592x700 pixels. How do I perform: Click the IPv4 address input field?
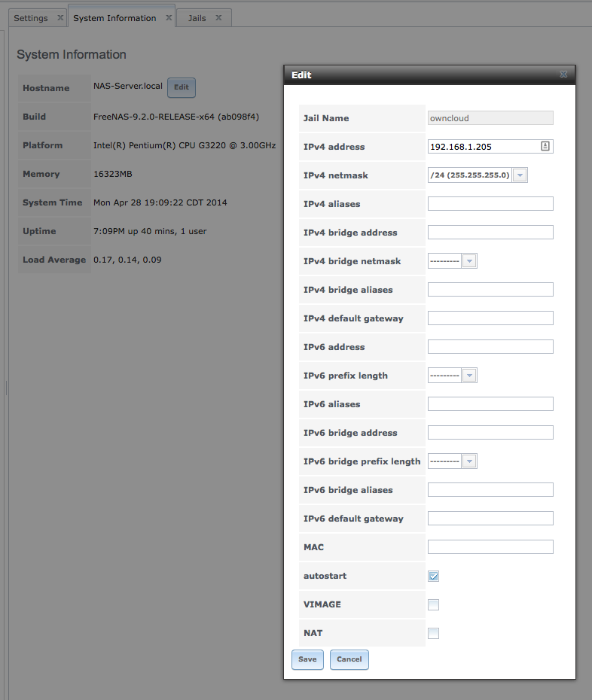click(490, 147)
